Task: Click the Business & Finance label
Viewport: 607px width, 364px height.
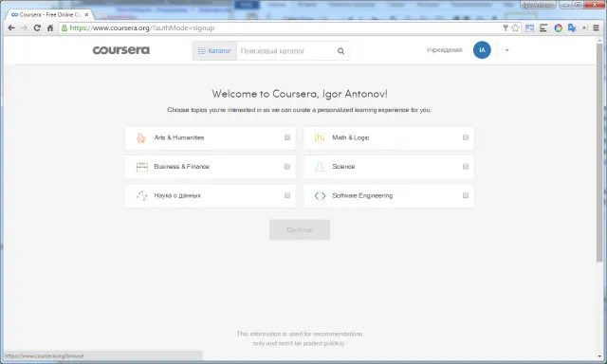Action: click(x=181, y=166)
